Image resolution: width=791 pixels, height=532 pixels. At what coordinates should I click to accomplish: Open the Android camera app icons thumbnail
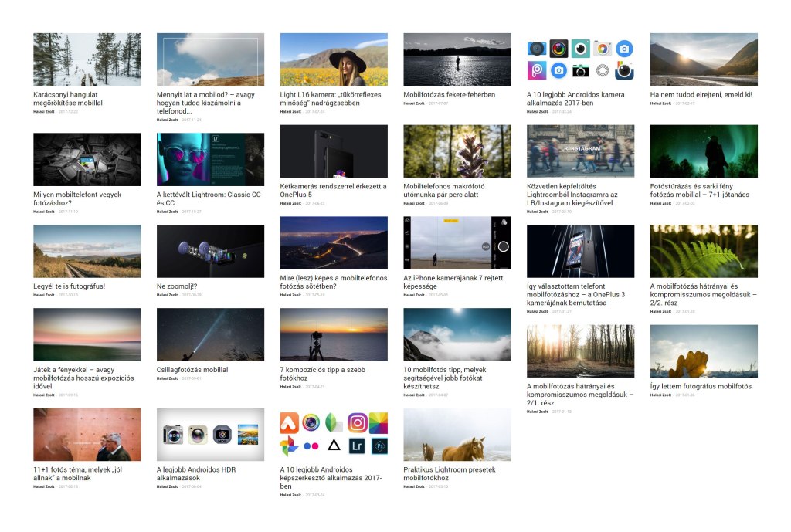click(x=580, y=59)
